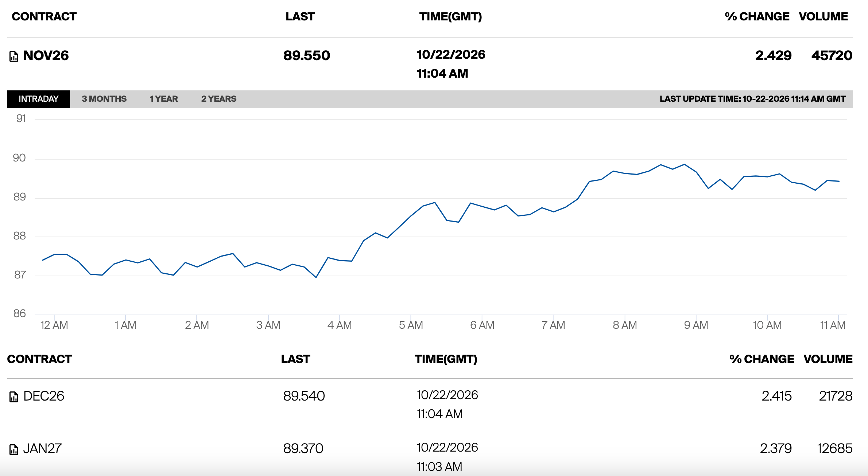868x476 pixels.
Task: Click the NOV26 contract name
Action: [46, 55]
